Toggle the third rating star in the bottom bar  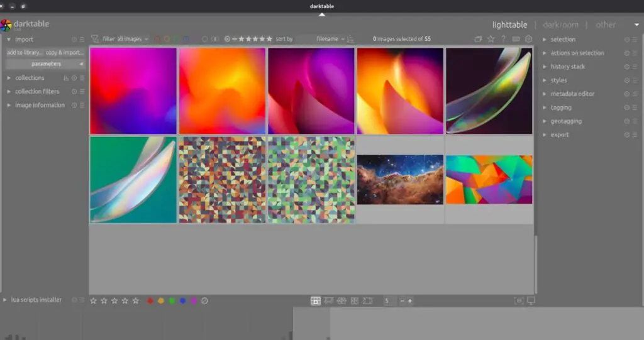click(x=114, y=301)
